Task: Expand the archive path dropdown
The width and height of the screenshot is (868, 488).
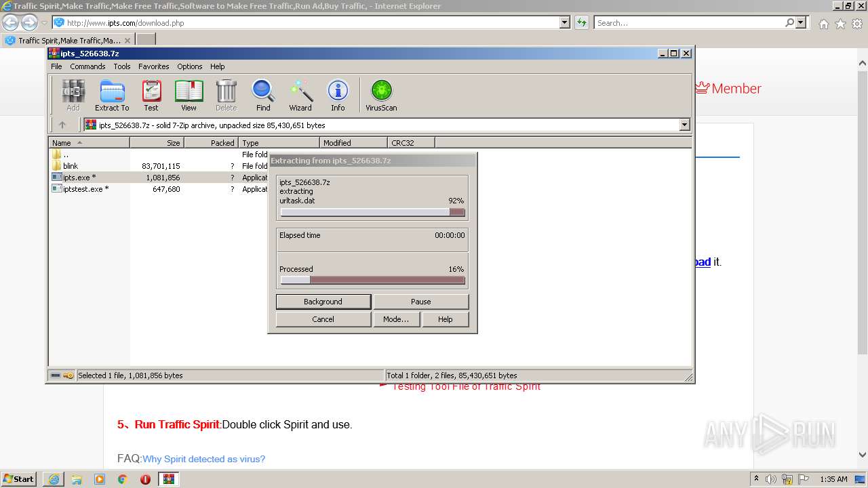Action: (684, 125)
